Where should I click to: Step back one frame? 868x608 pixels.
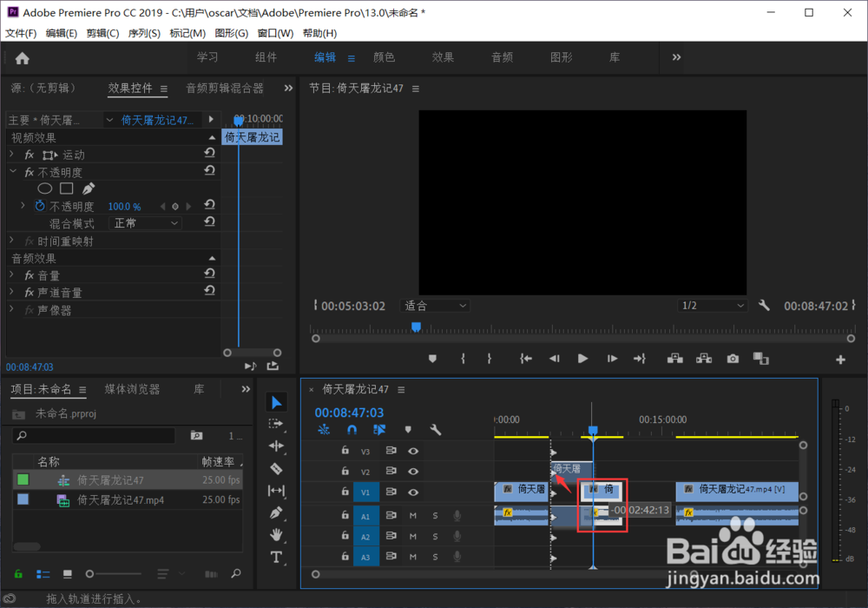pyautogui.click(x=554, y=359)
